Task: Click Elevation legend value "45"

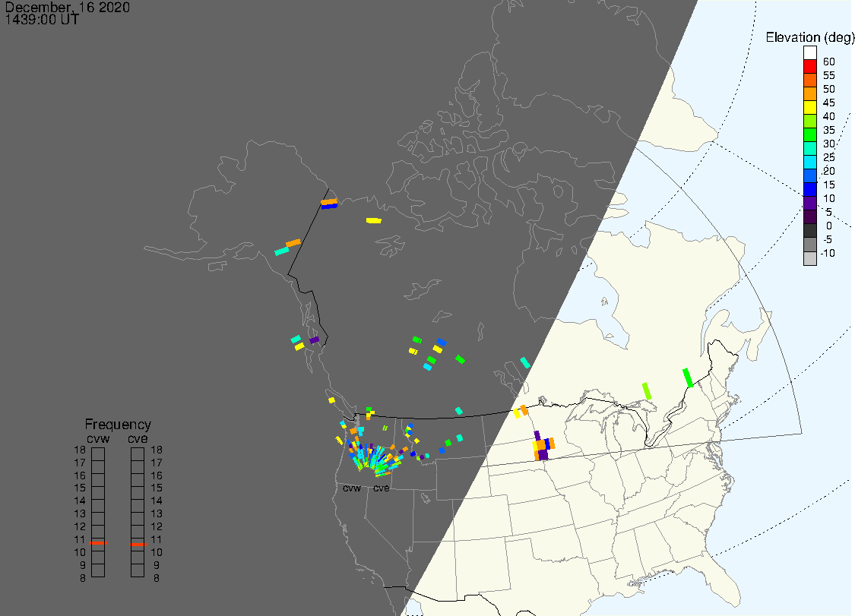Action: (829, 103)
